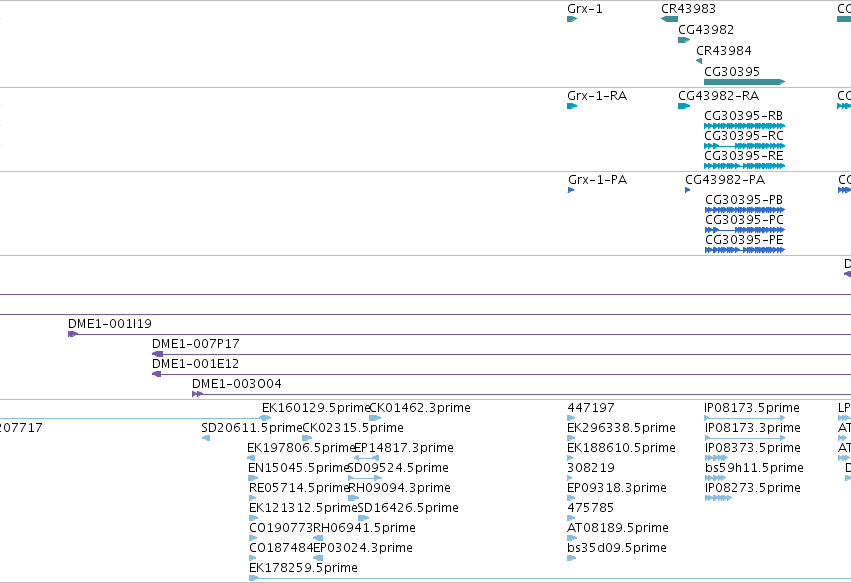Viewport: 851px width, 583px height.
Task: Open the Grx-1-RA transcript label
Action: pos(597,96)
